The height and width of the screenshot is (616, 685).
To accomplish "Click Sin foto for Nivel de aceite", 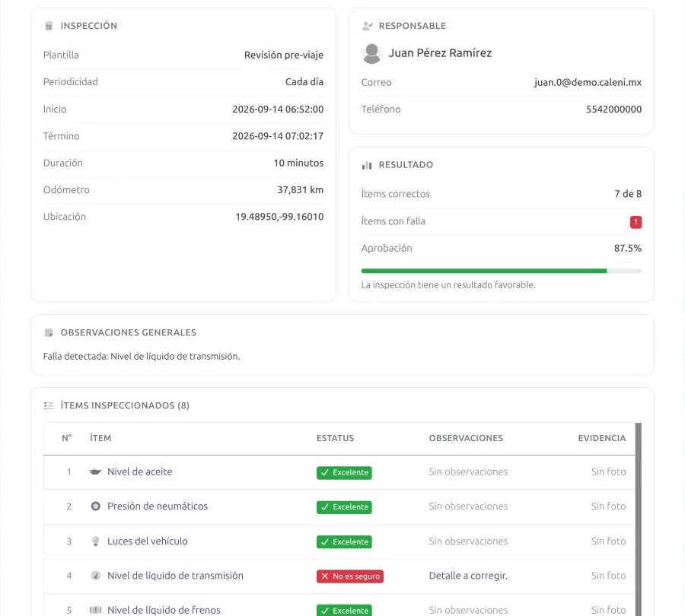I will [x=609, y=472].
